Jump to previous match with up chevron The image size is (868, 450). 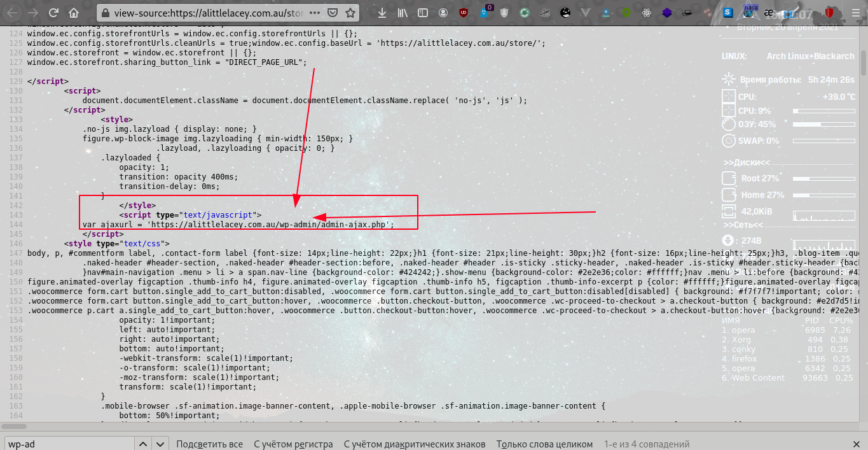[144, 444]
